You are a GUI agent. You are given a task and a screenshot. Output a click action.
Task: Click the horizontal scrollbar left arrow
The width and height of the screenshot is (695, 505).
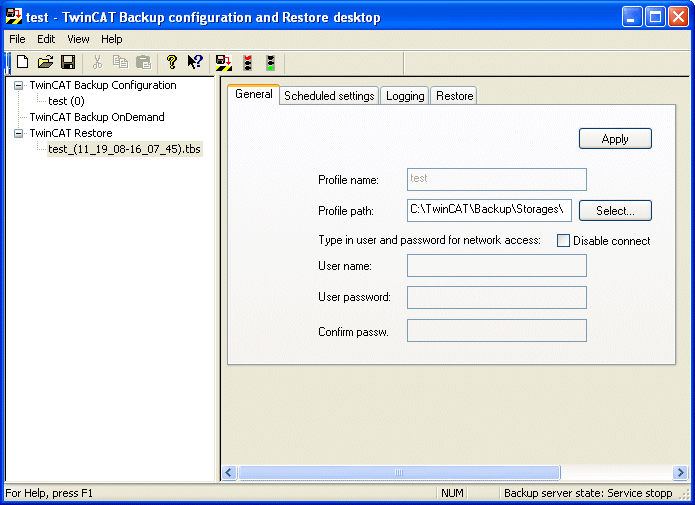[229, 473]
